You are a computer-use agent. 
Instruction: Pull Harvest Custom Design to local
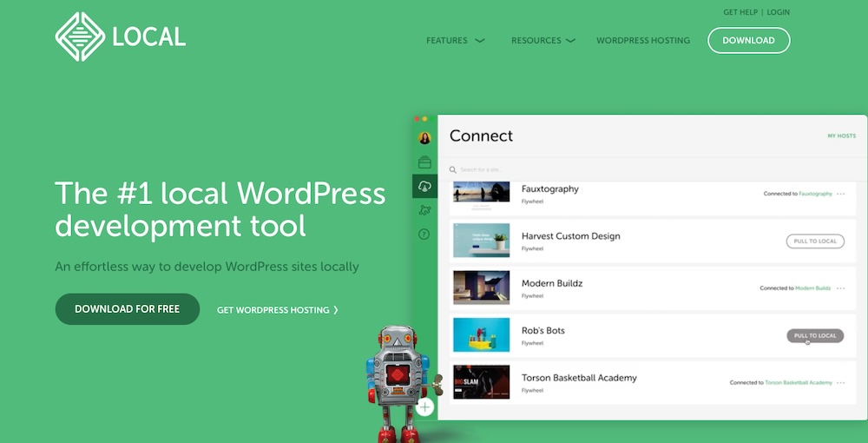click(x=815, y=241)
